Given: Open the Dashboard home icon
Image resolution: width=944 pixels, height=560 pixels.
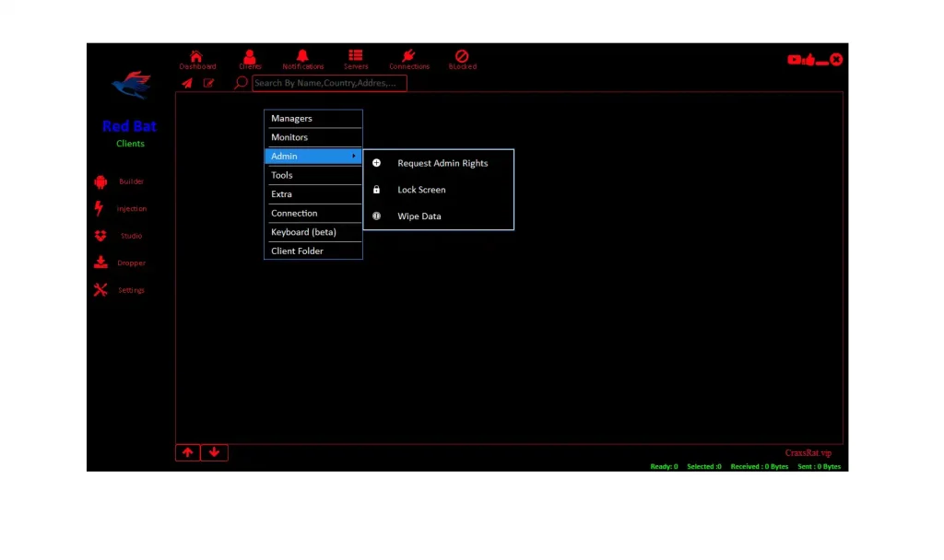Looking at the screenshot, I should click(x=196, y=58).
